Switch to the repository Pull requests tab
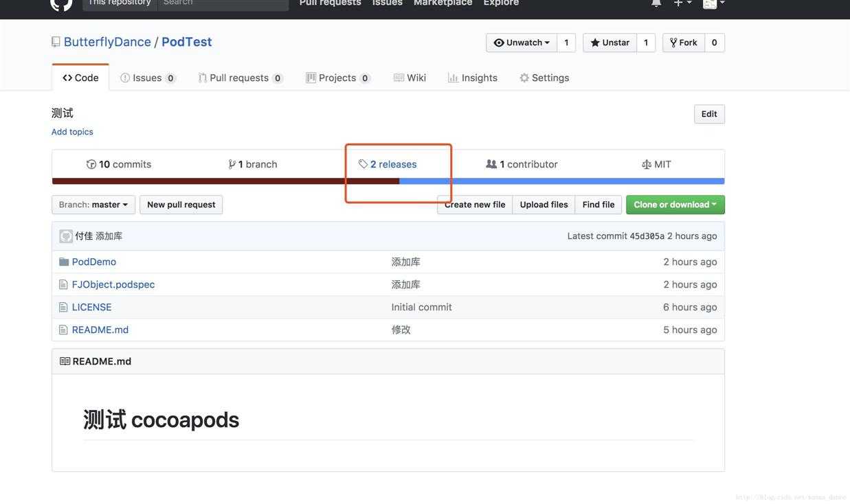 pos(241,78)
